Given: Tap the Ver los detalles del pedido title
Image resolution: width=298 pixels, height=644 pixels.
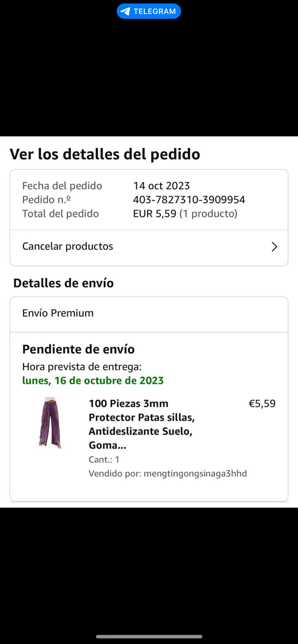Looking at the screenshot, I should 105,154.
